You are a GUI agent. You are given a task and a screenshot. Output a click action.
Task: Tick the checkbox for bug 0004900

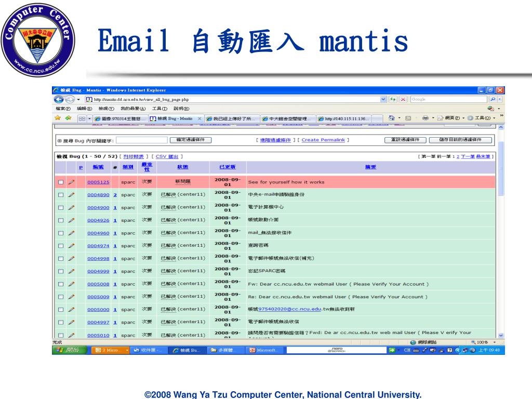point(61,208)
